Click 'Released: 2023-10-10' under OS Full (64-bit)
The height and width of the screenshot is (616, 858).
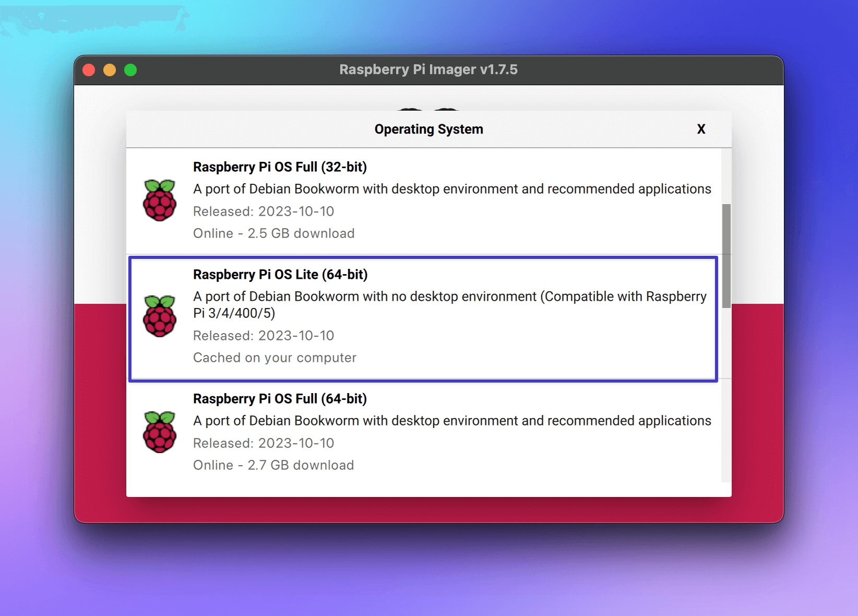pos(264,443)
